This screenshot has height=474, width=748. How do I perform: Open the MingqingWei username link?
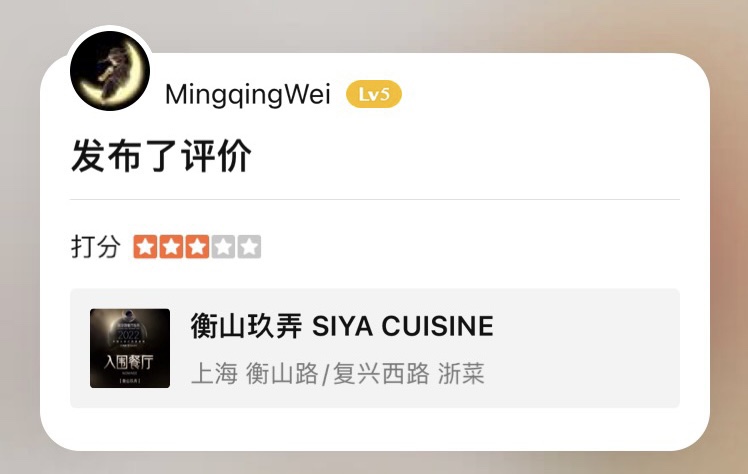[x=248, y=94]
